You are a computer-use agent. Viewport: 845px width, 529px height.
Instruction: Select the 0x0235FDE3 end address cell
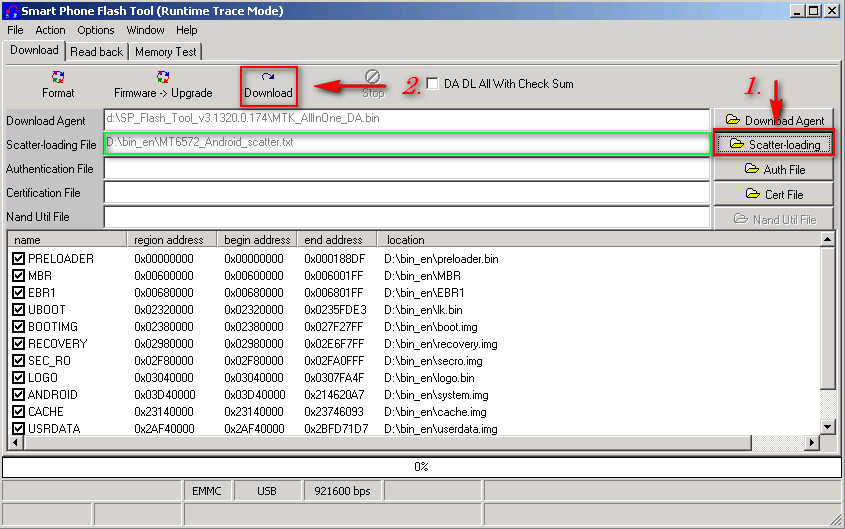pyautogui.click(x=335, y=310)
